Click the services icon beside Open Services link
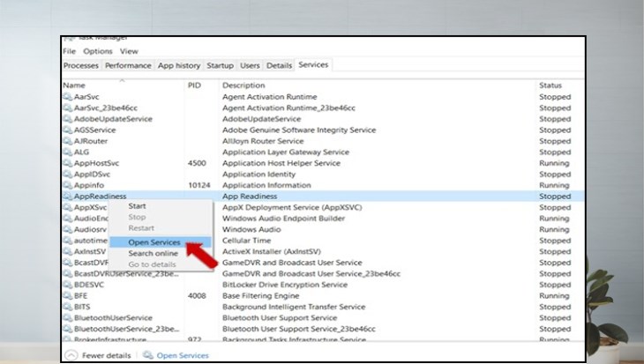The height and width of the screenshot is (364, 644). click(x=147, y=355)
